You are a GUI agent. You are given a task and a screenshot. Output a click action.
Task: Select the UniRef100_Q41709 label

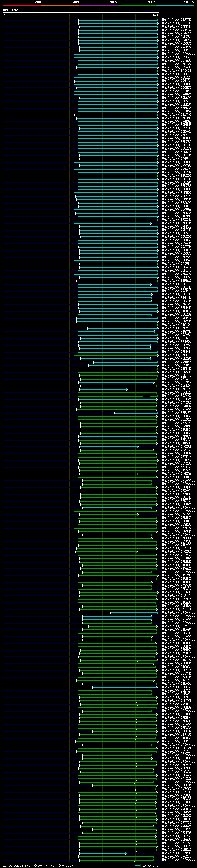176,115
